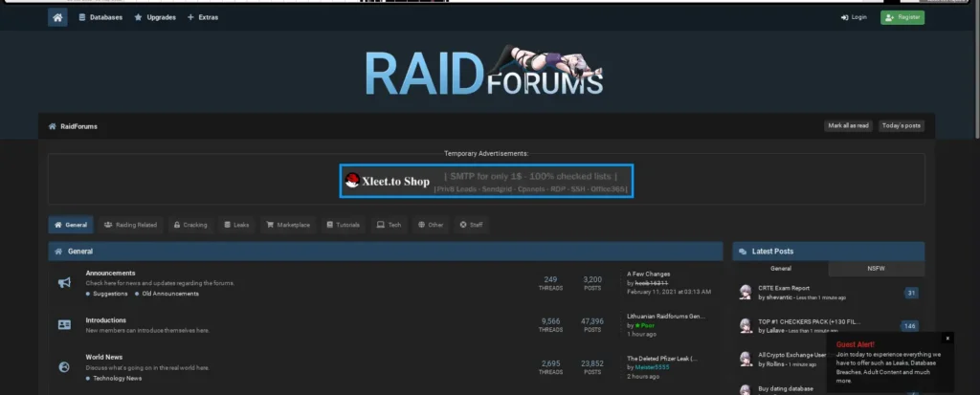Open the 'CRTE Exam Report' post

pyautogui.click(x=783, y=288)
